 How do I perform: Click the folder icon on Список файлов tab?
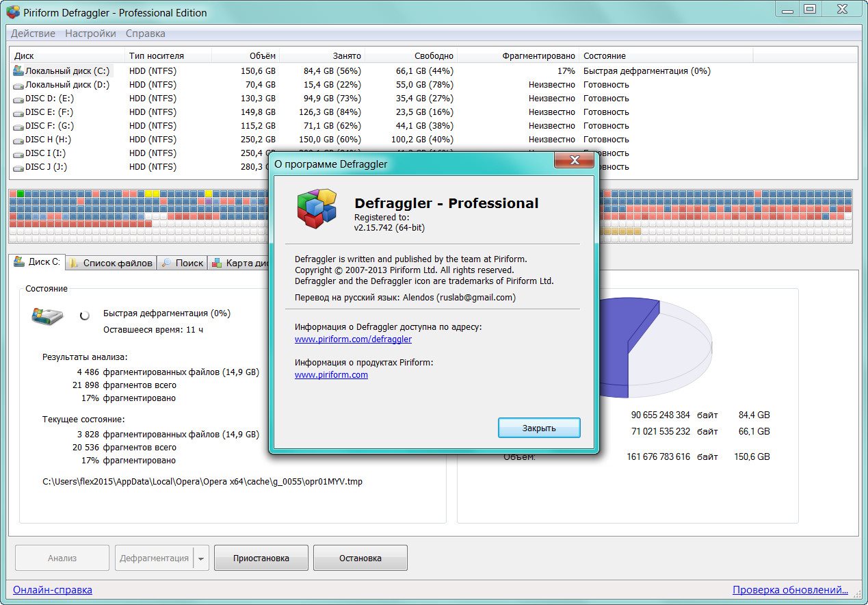[x=73, y=262]
